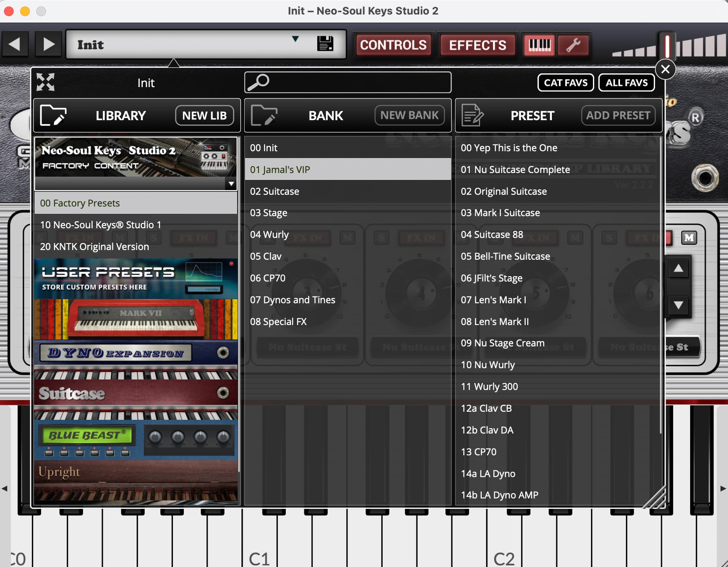Load preset 14b LA Dyno AMP

tap(558, 495)
